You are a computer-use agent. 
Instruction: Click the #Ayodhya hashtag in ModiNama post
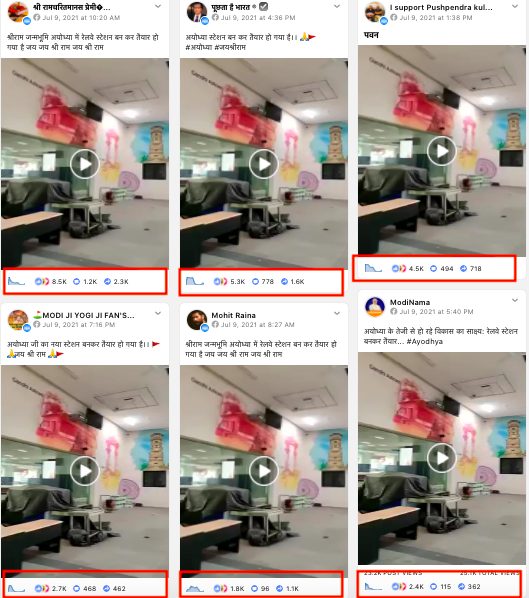tap(424, 341)
